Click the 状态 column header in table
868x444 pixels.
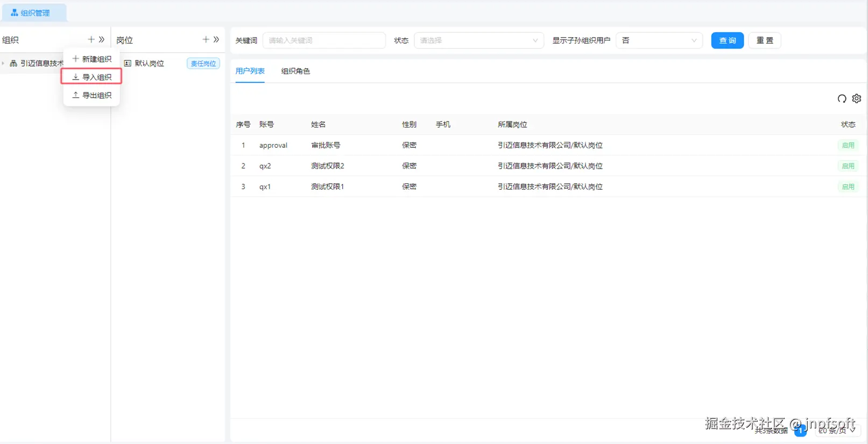point(848,125)
